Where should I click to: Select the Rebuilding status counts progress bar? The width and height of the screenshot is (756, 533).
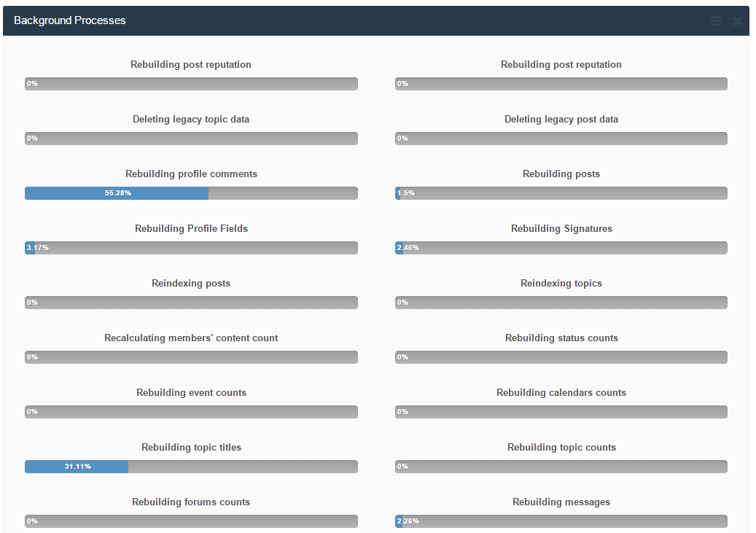coord(561,357)
